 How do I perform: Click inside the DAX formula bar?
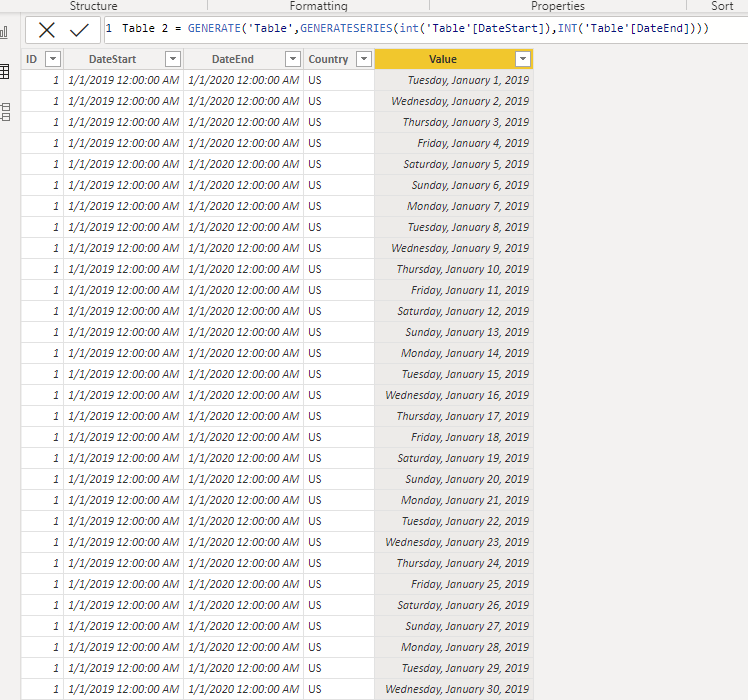(425, 29)
